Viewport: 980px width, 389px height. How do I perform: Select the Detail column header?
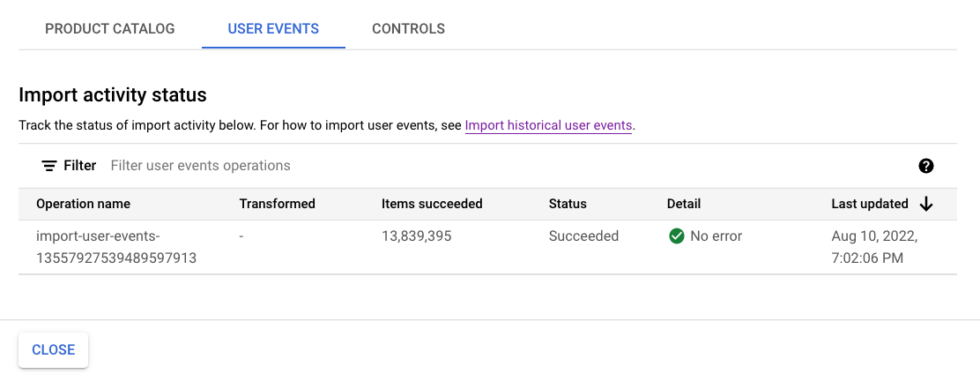tap(684, 204)
